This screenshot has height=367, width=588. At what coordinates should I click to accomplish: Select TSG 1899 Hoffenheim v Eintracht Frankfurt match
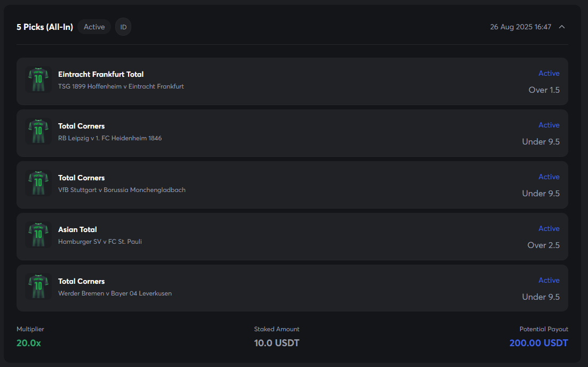121,86
